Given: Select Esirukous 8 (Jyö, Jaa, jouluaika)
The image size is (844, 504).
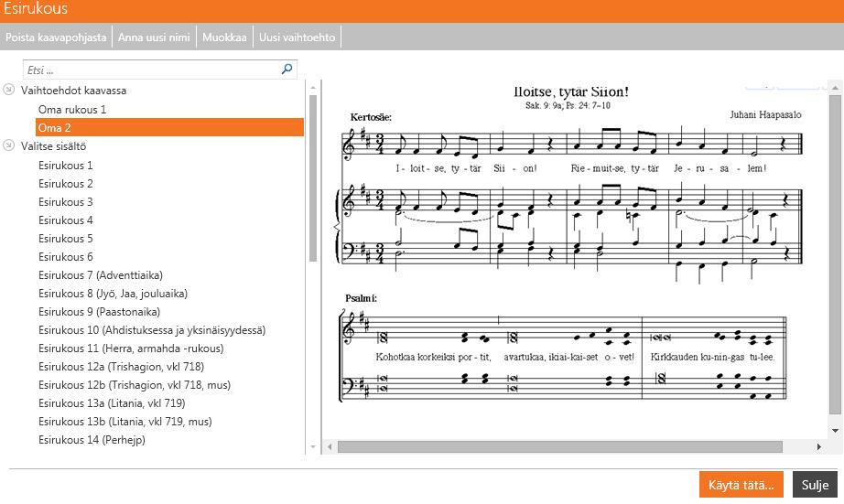Looking at the screenshot, I should (x=113, y=293).
